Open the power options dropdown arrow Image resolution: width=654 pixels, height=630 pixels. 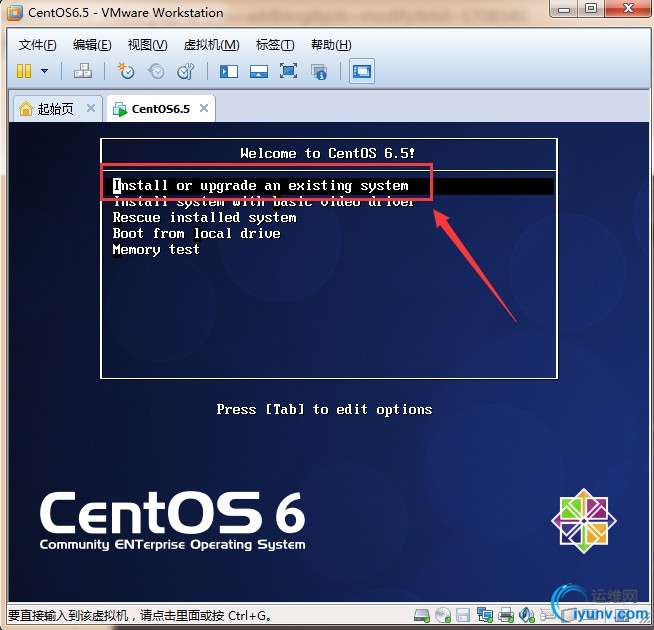click(x=44, y=71)
